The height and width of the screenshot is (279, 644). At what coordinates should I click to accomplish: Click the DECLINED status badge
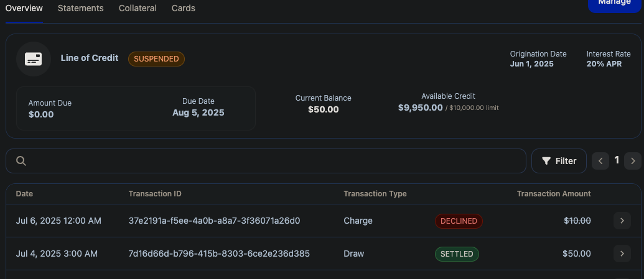459,221
